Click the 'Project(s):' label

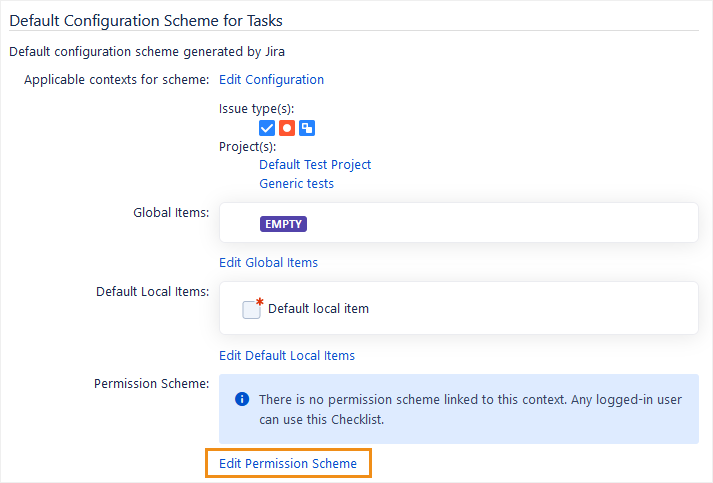pyautogui.click(x=247, y=147)
